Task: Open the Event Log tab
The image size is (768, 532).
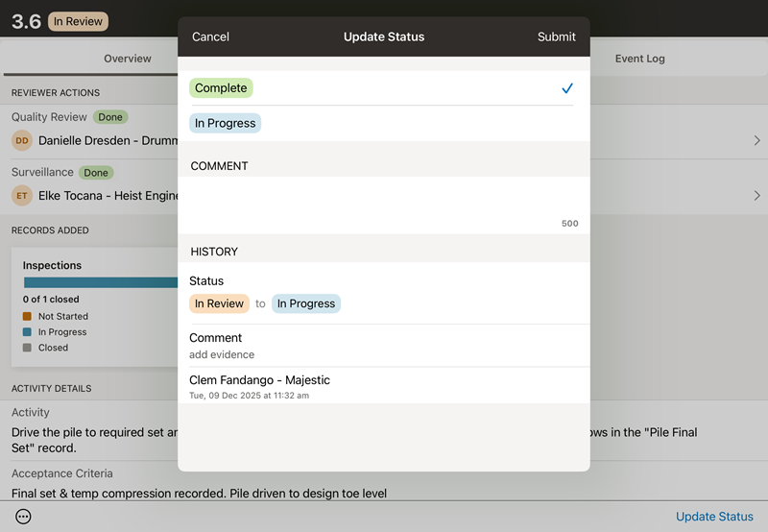Action: tap(639, 59)
